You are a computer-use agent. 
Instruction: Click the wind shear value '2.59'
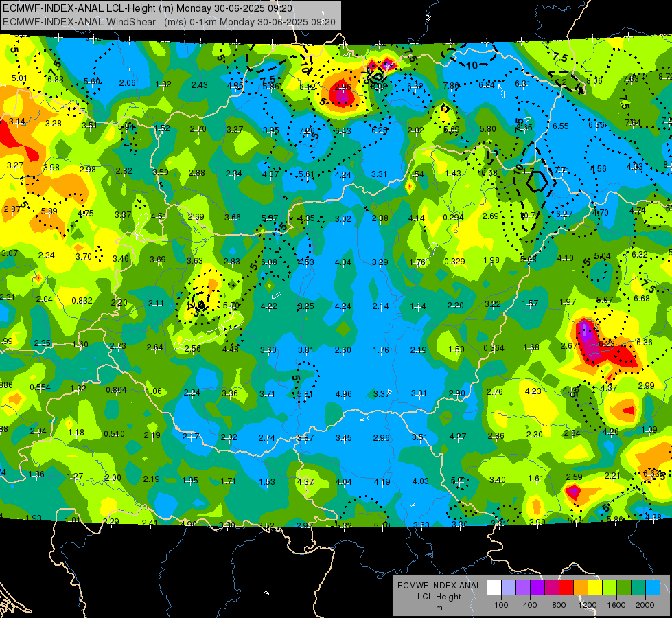tap(575, 477)
